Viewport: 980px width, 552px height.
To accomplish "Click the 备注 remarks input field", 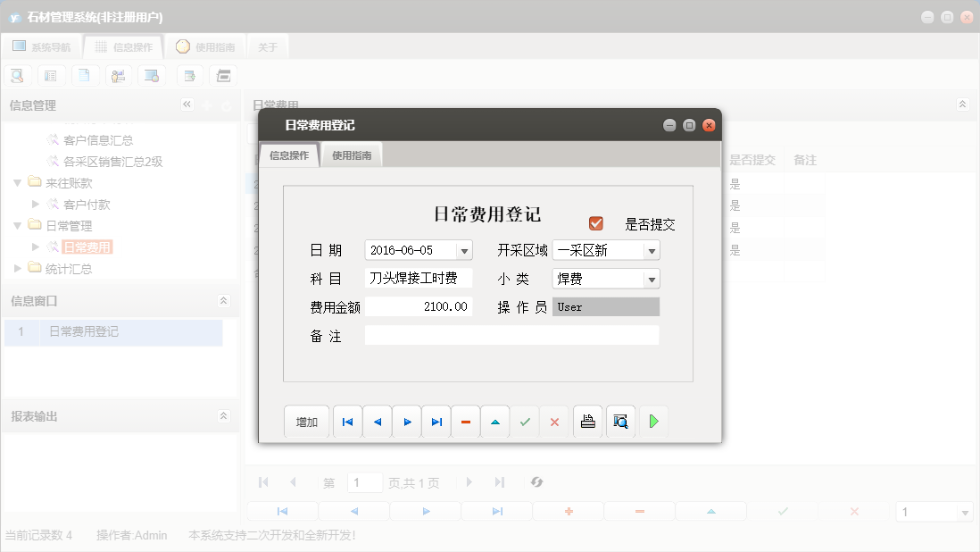I will pos(511,335).
